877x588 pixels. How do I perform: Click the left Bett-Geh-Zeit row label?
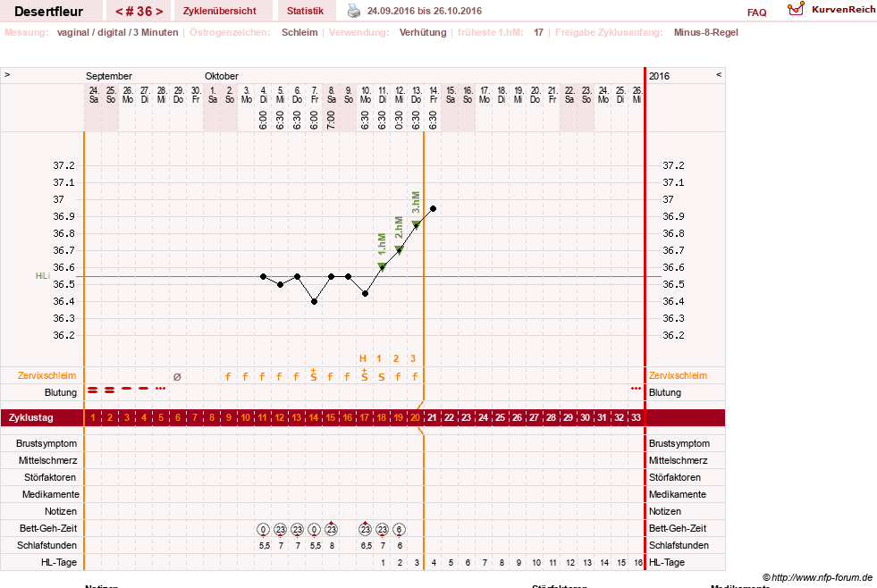48,528
